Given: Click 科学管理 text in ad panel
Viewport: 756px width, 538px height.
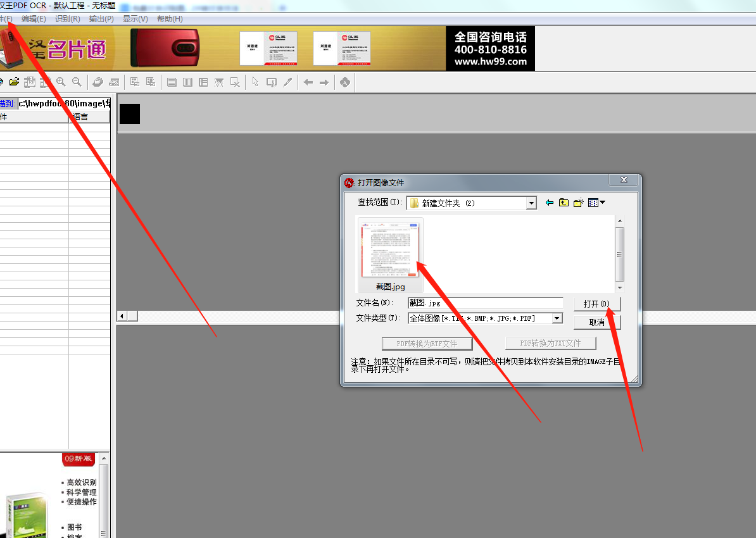Looking at the screenshot, I should click(x=82, y=492).
